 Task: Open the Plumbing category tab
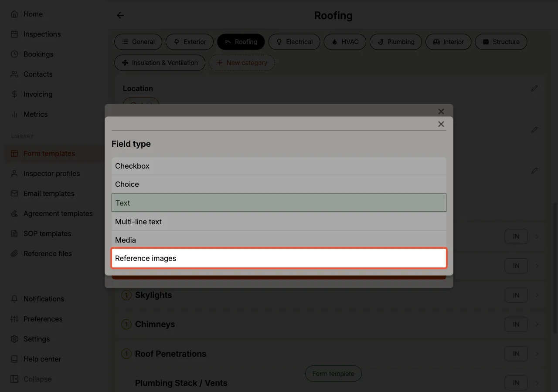pos(396,42)
